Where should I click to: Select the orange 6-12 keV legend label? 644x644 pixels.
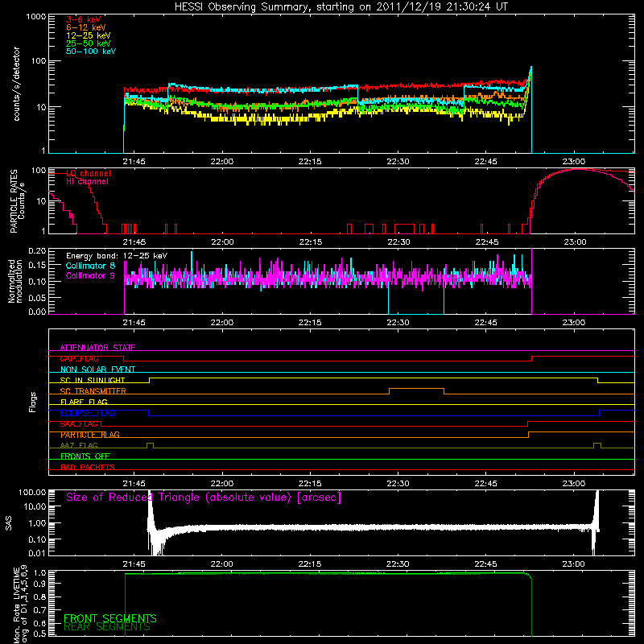pyautogui.click(x=86, y=27)
